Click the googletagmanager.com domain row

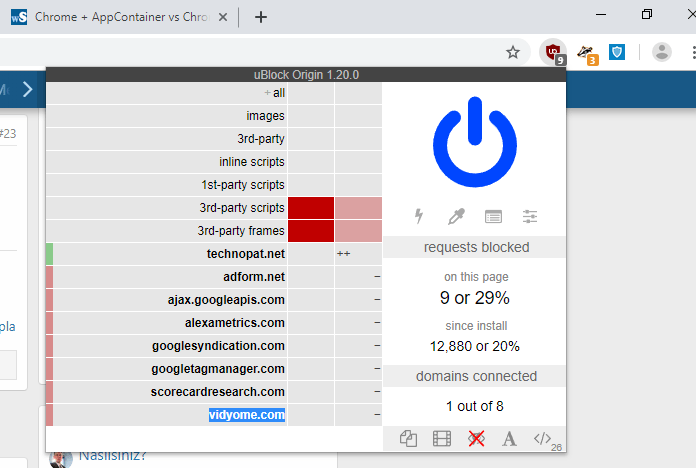click(167, 369)
